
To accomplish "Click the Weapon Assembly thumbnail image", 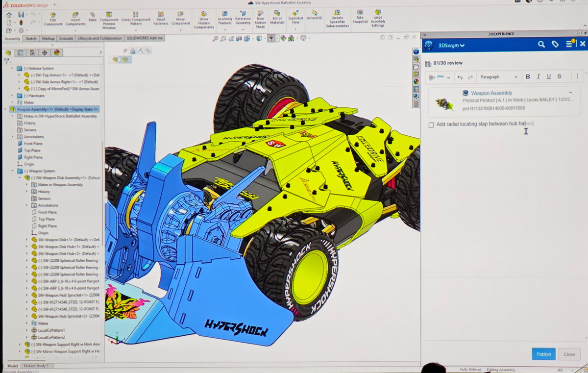I will (x=444, y=103).
